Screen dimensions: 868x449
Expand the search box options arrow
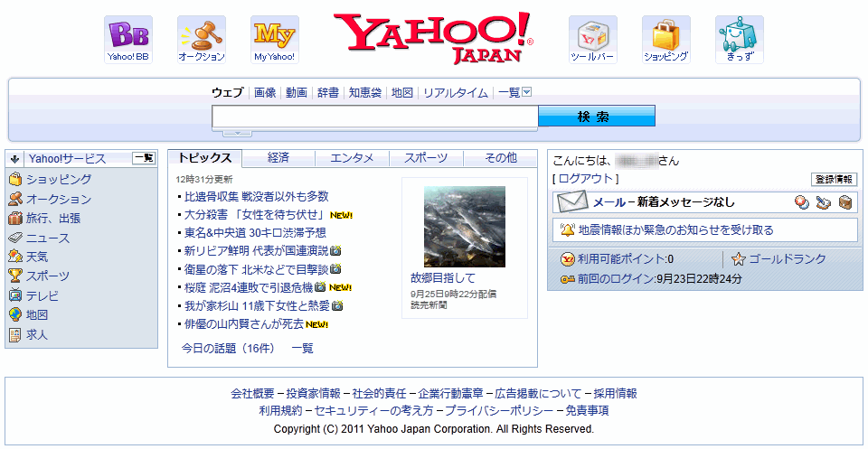237,134
